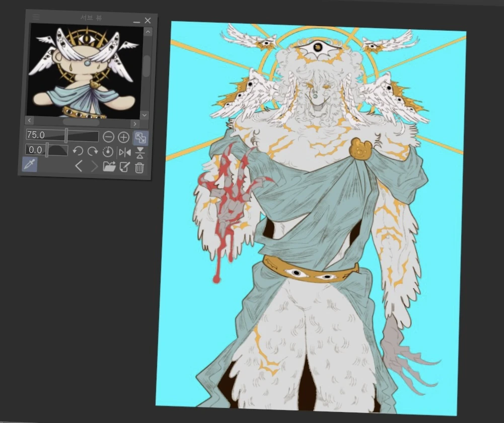Rotate the Sub View image clockwise
Screen dimensions: 504x423
click(93, 150)
